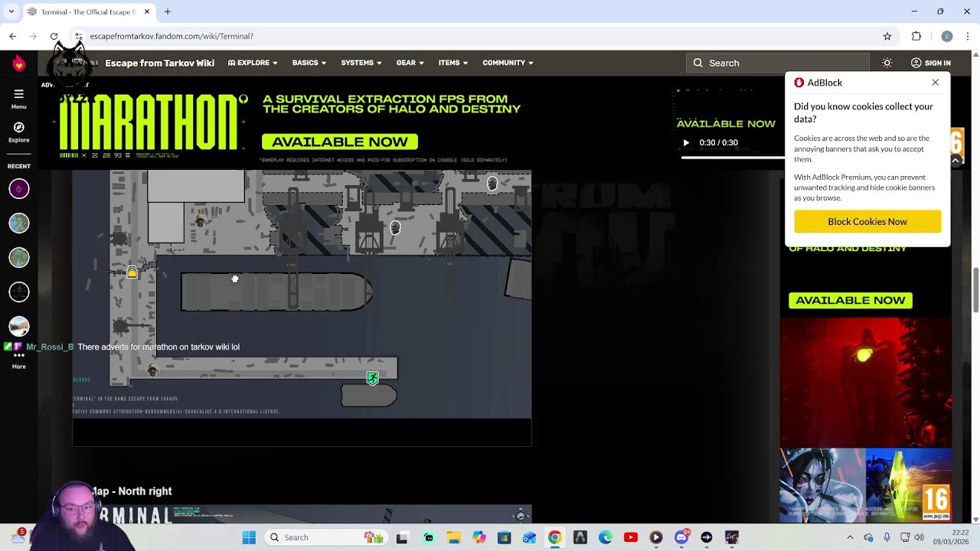Screen dimensions: 980x551
Task: Click the Fandom flame logo
Action: coord(18,64)
